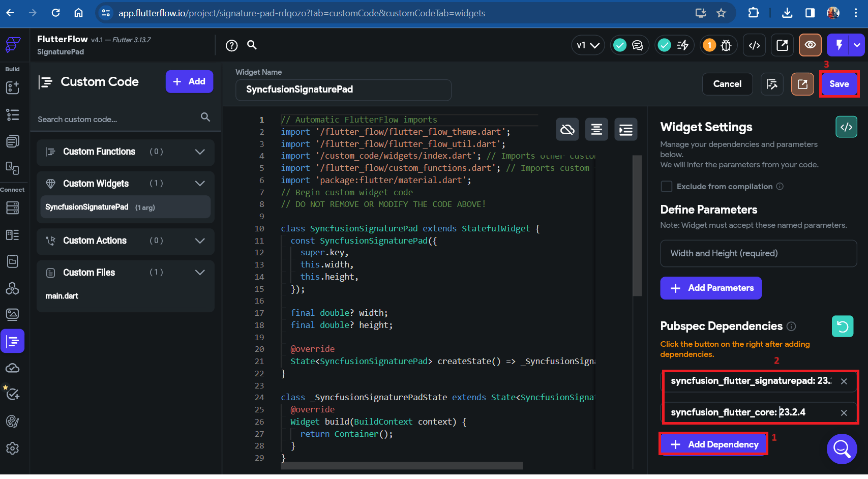The image size is (868, 479).
Task: Click the project search magnifier icon
Action: [252, 45]
